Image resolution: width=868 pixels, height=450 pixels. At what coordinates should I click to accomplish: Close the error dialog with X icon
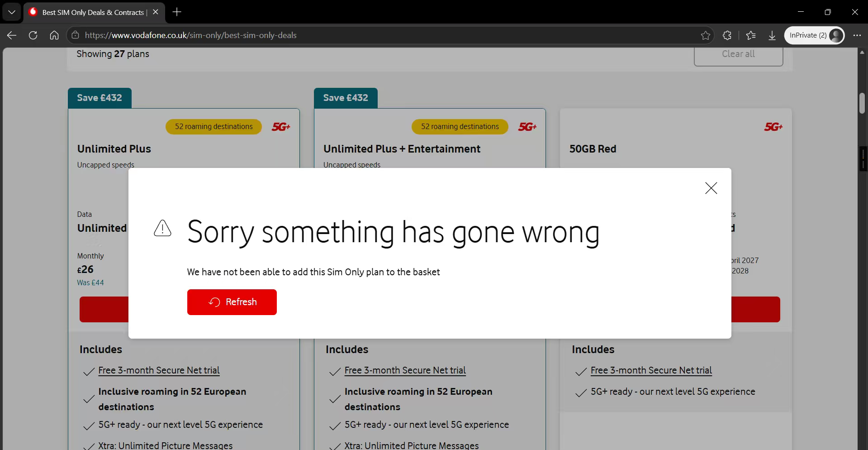tap(711, 188)
